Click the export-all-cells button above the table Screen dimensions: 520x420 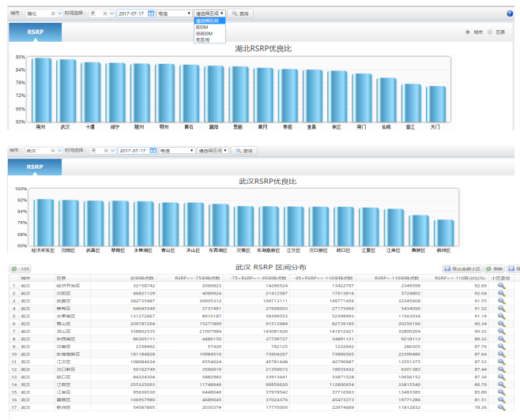(462, 269)
